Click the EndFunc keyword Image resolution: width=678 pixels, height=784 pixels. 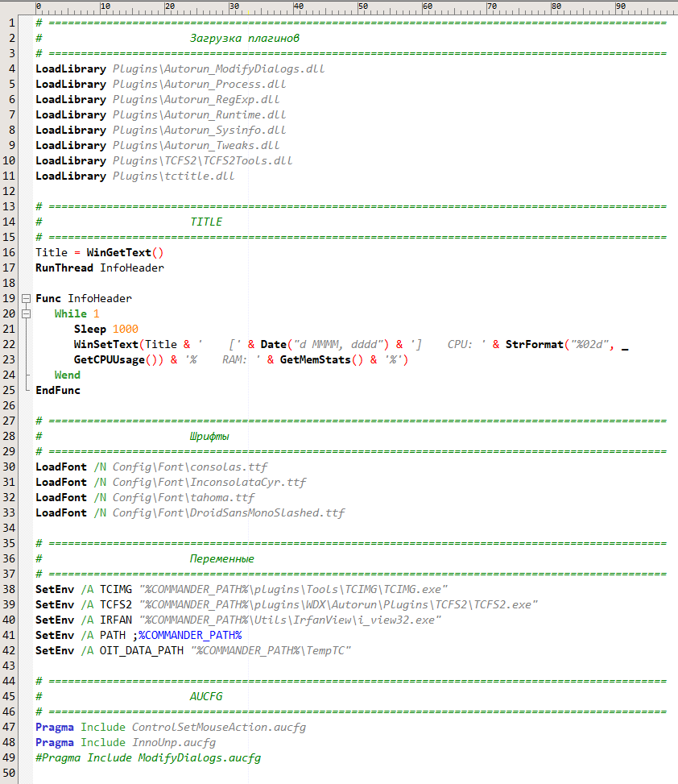(57, 391)
